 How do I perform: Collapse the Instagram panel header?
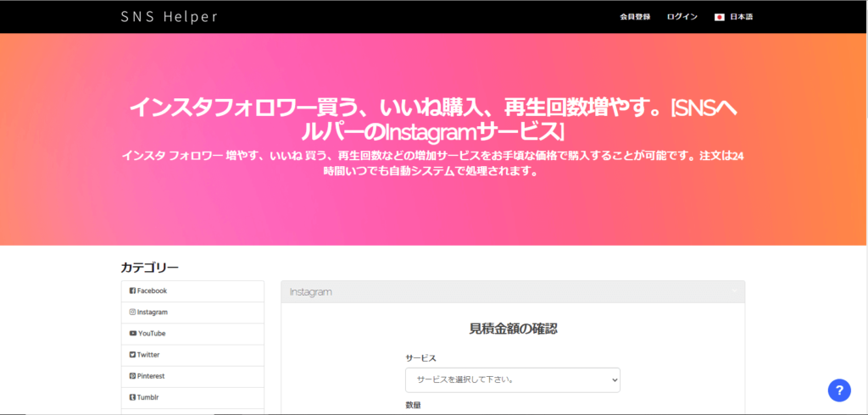pos(513,291)
